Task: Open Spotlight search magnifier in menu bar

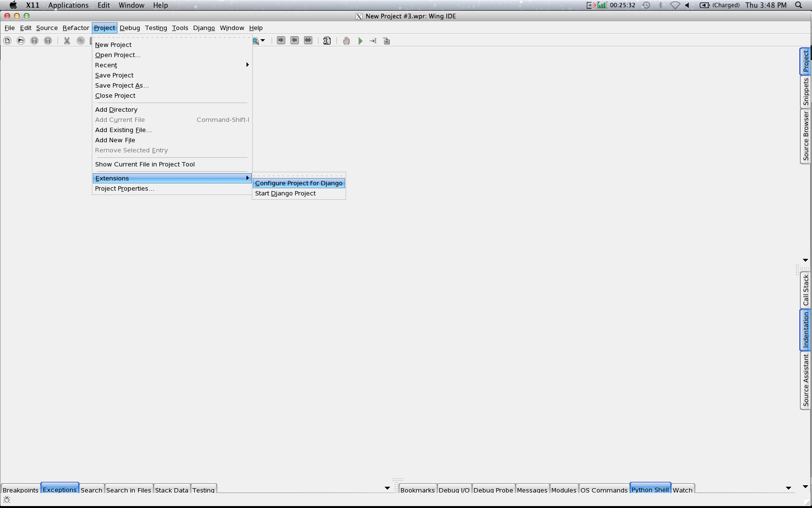Action: [798, 5]
